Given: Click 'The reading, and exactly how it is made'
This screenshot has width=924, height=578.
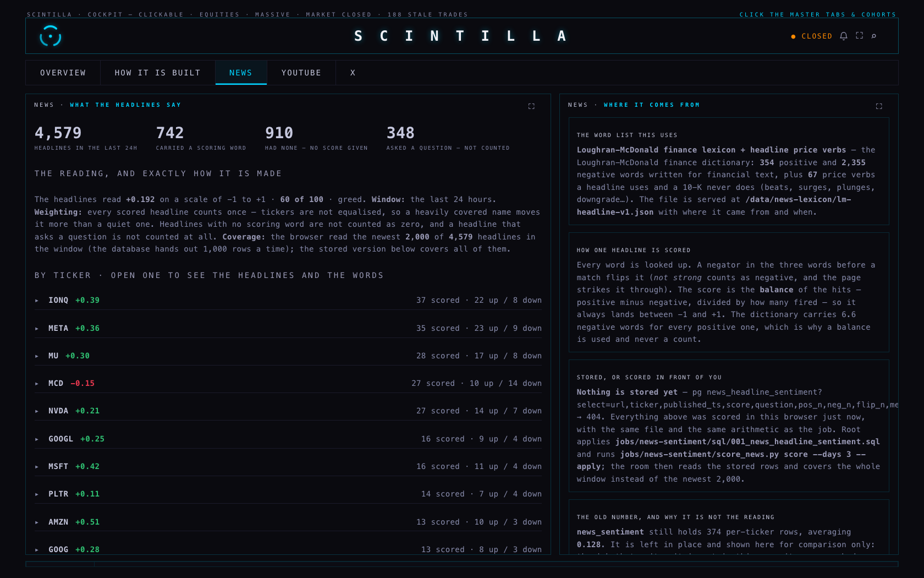Looking at the screenshot, I should click(x=158, y=173).
